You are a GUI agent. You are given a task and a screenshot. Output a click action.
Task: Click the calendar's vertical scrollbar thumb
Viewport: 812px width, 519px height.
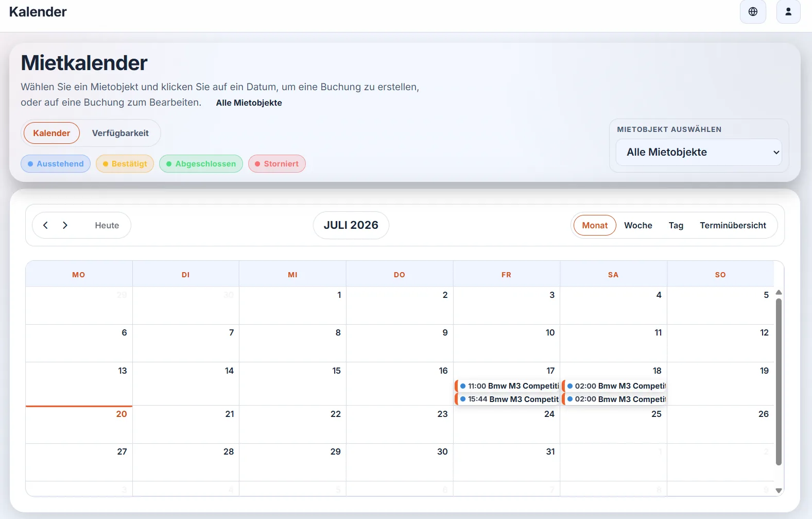tap(779, 382)
